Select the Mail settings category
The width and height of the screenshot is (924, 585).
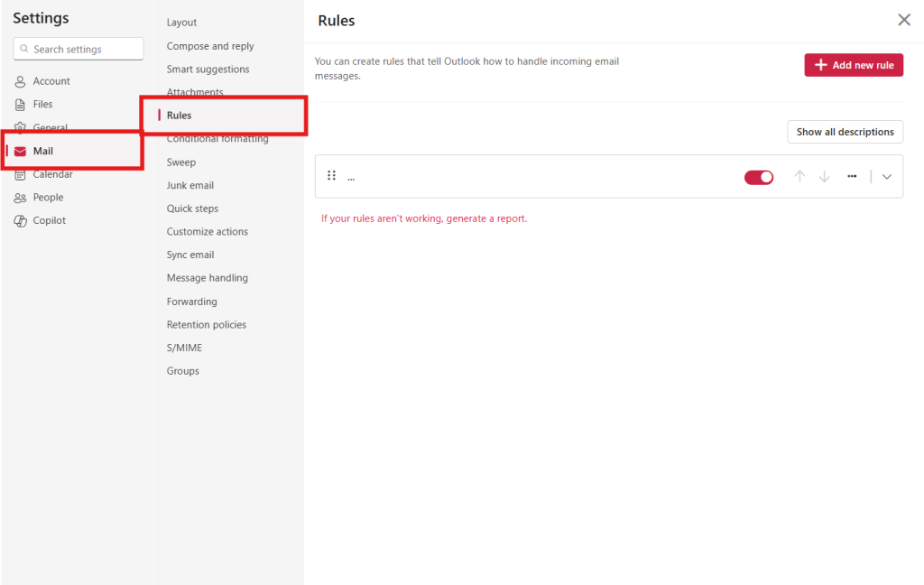tap(43, 151)
